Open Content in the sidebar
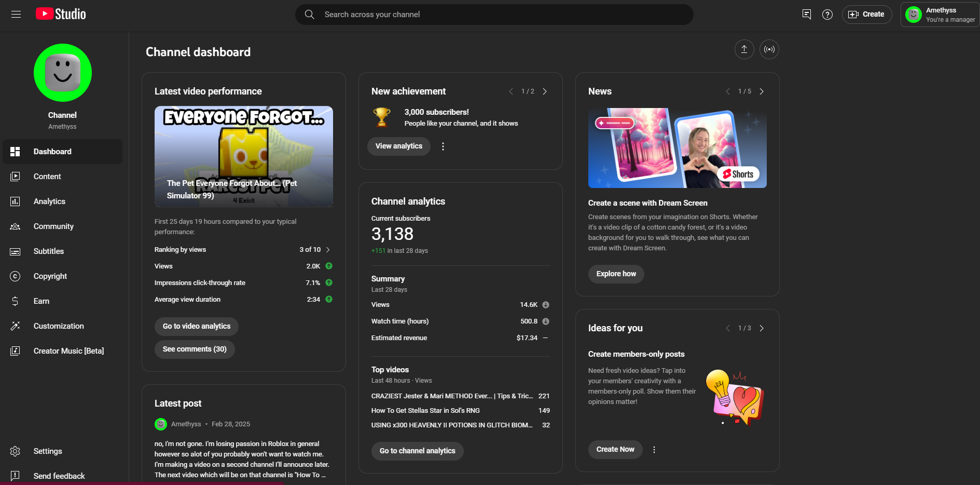This screenshot has height=485, width=980. pyautogui.click(x=63, y=177)
